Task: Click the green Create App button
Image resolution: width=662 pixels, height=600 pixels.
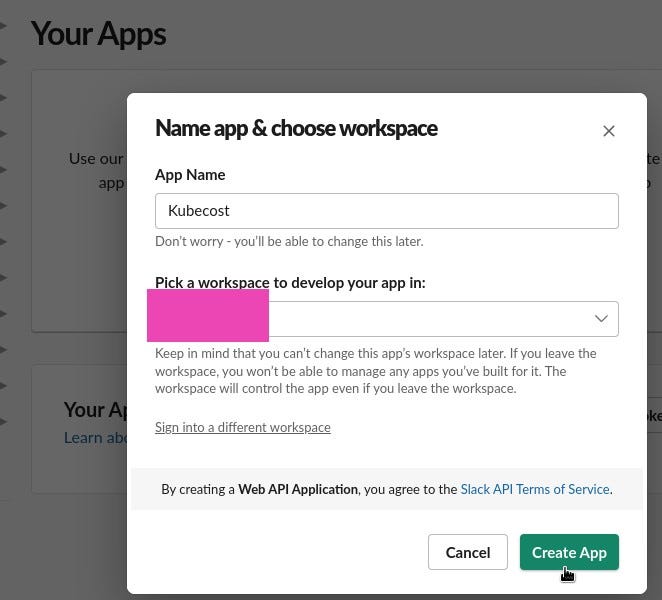Action: click(x=569, y=552)
